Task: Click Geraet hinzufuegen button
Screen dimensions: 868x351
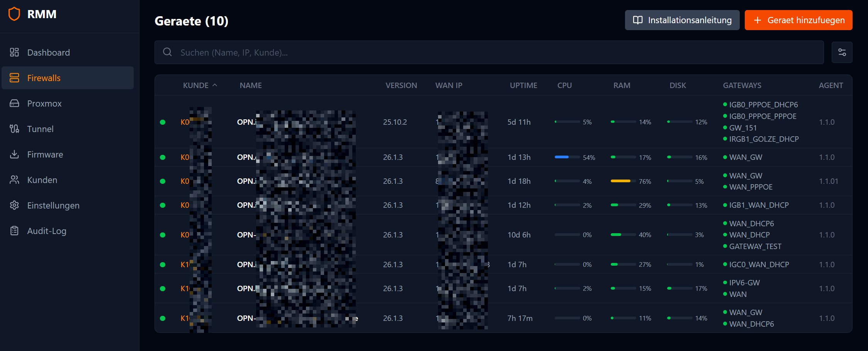Action: (x=798, y=20)
